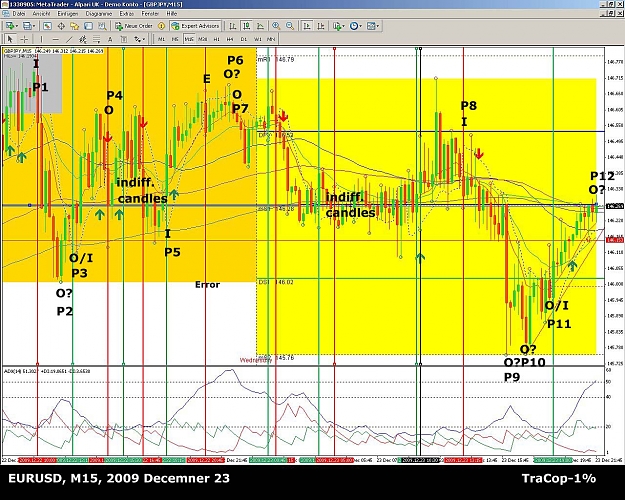This screenshot has height=500, width=625.
Task: Click the chart's right-hand price scale
Action: [614, 206]
